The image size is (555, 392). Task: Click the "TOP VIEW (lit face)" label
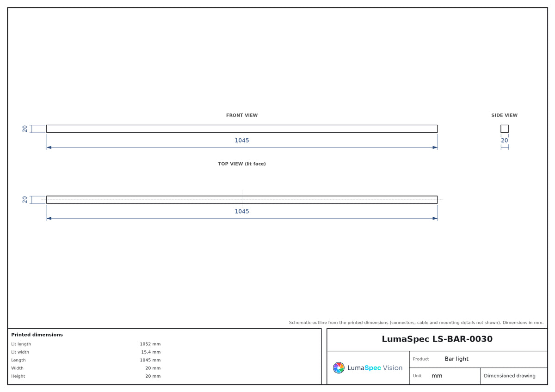click(x=242, y=164)
